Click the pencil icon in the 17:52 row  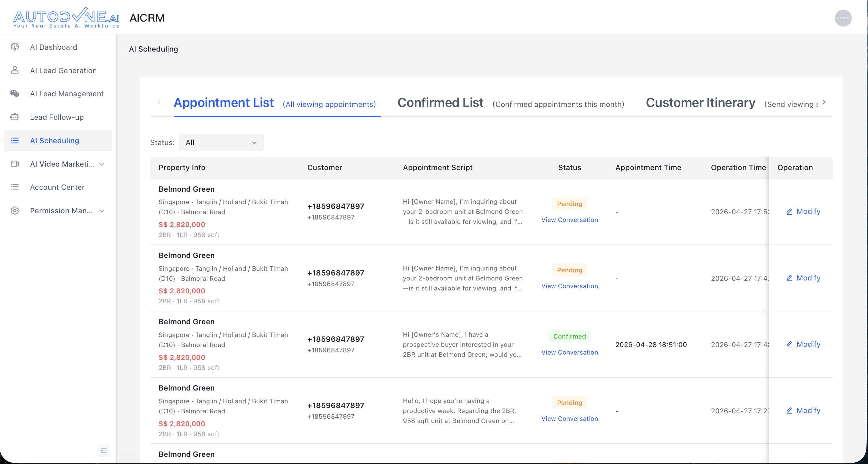click(x=789, y=211)
